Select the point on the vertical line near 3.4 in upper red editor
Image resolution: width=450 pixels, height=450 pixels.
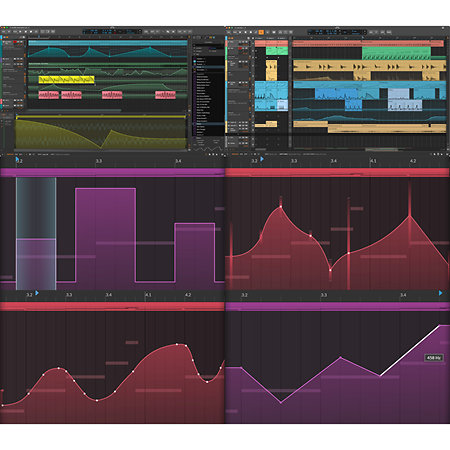(x=349, y=253)
